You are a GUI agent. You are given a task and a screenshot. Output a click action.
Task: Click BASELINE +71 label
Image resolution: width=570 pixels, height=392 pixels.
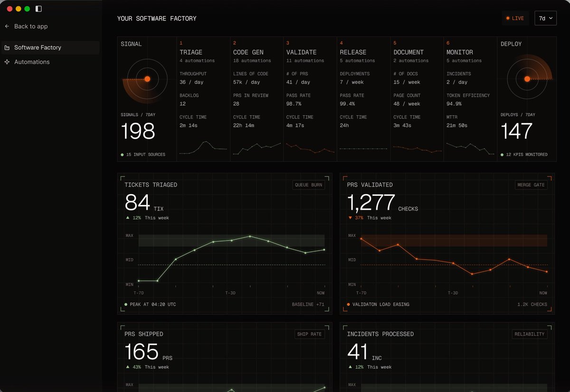click(x=308, y=304)
